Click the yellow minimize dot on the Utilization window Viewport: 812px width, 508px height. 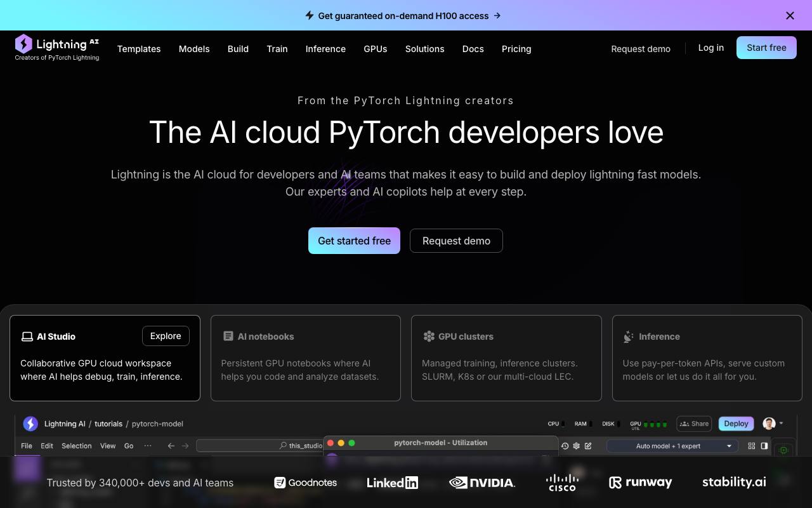(x=341, y=443)
